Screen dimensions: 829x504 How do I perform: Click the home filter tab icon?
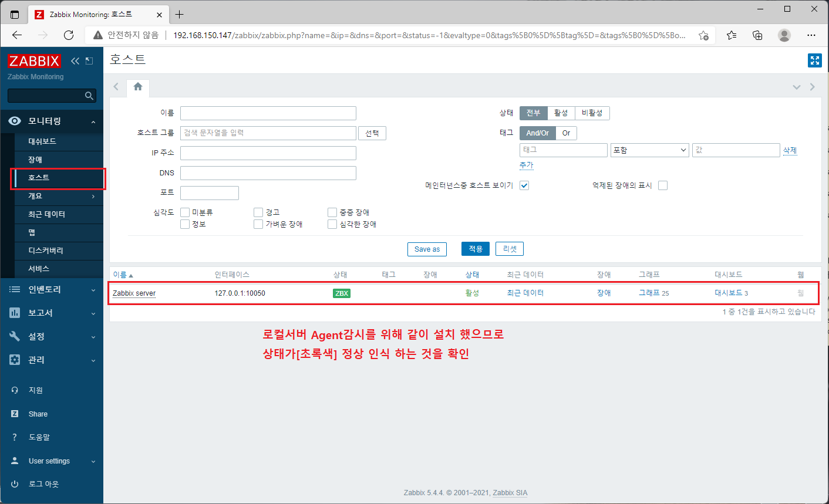[138, 87]
